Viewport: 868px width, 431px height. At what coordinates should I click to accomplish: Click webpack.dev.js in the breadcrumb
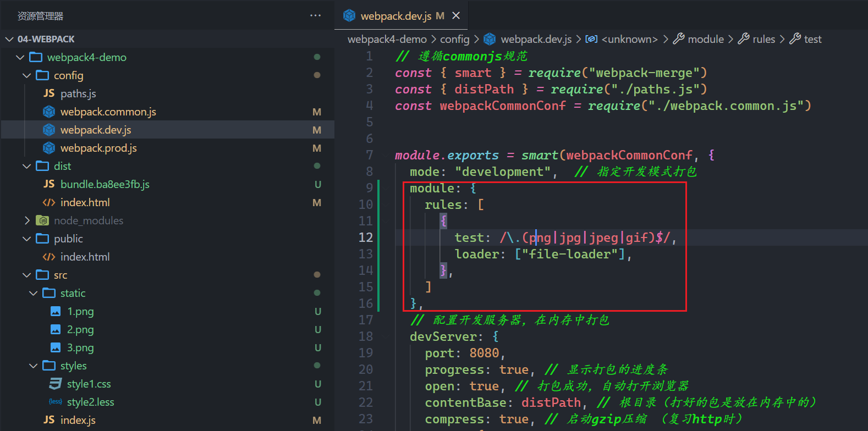[x=536, y=39]
